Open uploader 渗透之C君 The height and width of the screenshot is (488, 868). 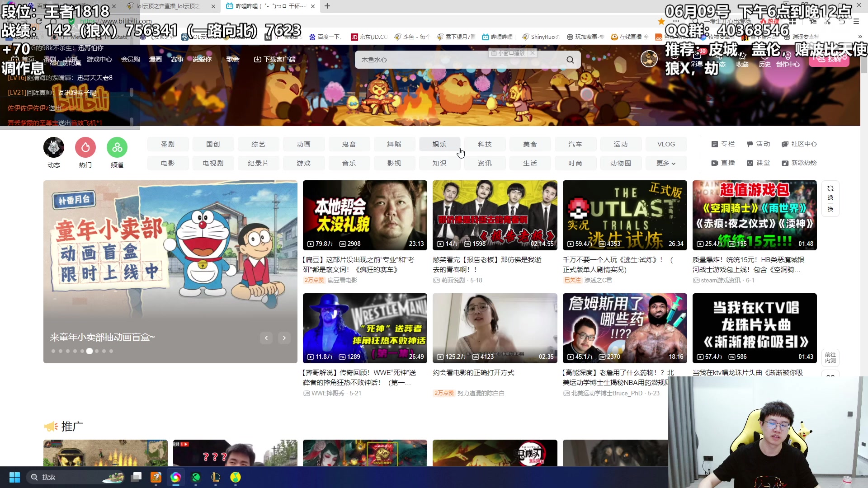pos(598,280)
